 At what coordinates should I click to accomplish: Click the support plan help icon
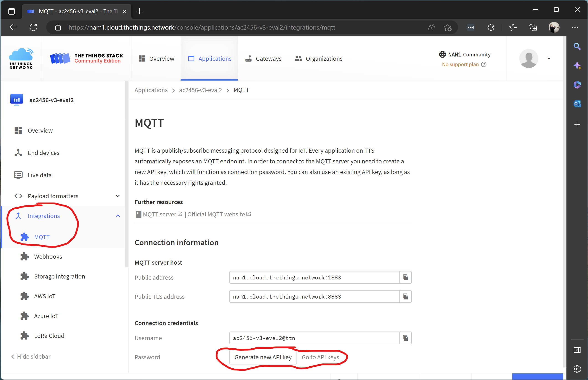[x=484, y=64]
